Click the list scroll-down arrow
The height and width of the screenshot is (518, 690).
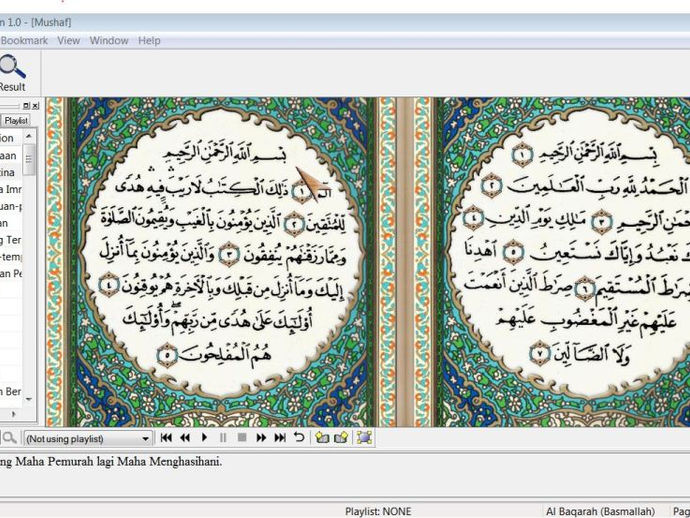[x=29, y=399]
